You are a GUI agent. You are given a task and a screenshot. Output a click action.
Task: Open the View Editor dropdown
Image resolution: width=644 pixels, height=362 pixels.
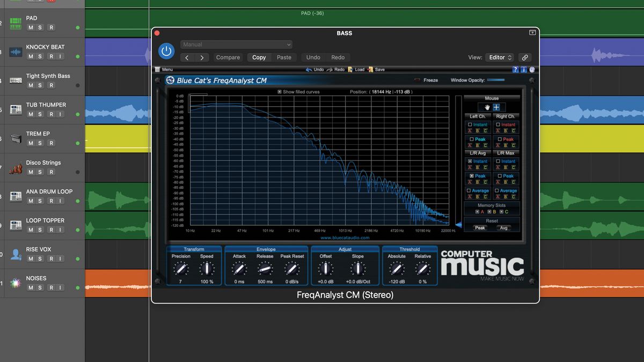pyautogui.click(x=499, y=57)
